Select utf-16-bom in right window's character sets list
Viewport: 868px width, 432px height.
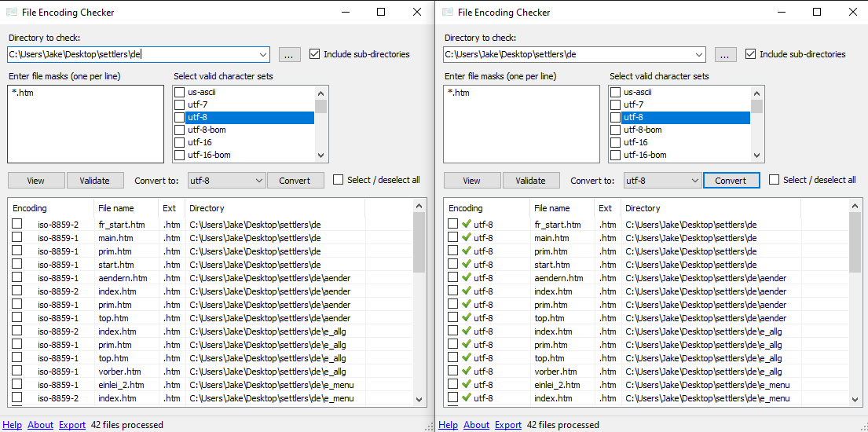click(x=645, y=155)
